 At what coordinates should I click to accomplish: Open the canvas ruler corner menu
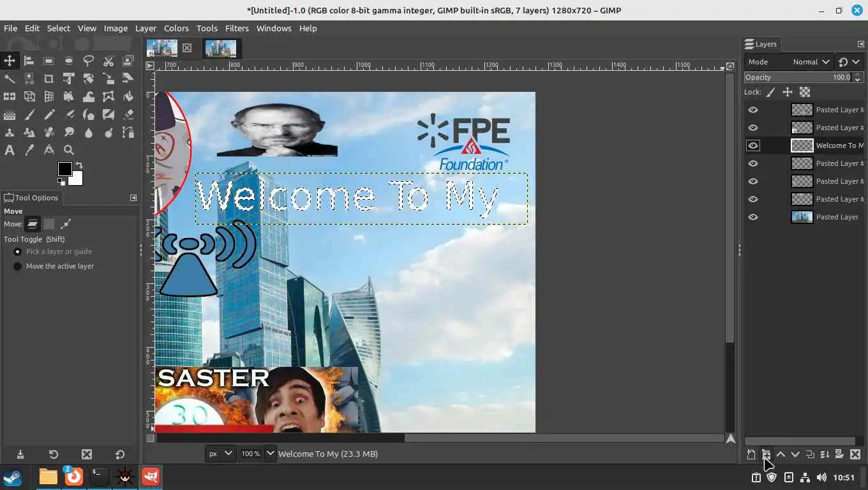(150, 66)
